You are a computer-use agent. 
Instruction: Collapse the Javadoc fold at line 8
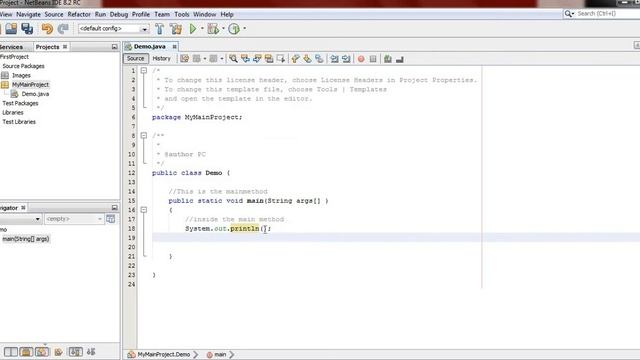144,136
